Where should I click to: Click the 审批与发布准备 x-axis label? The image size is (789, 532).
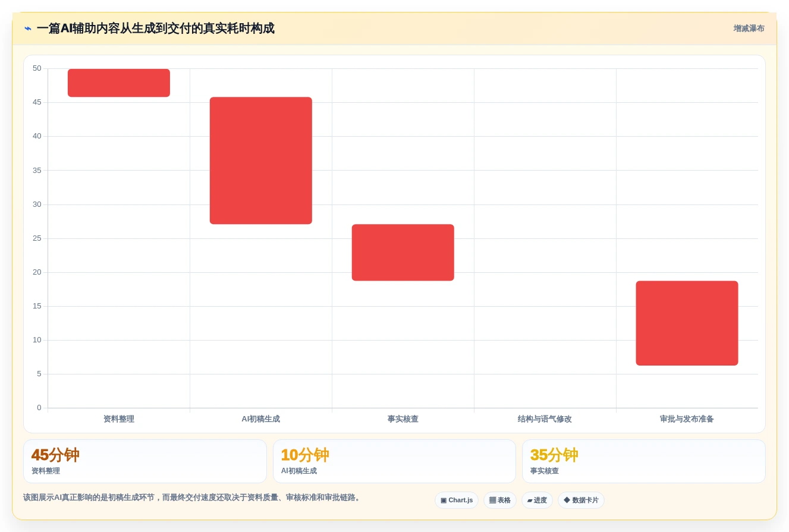(687, 419)
